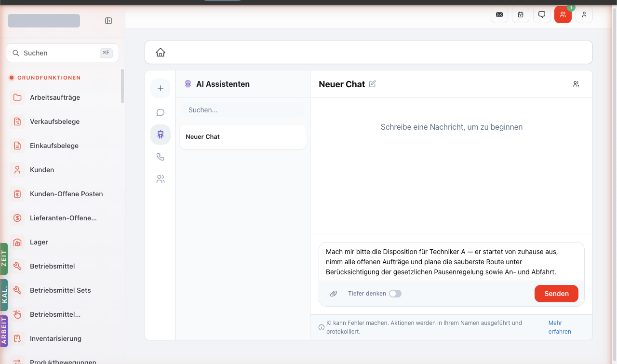Select the ARBEIT side tab

click(x=4, y=331)
